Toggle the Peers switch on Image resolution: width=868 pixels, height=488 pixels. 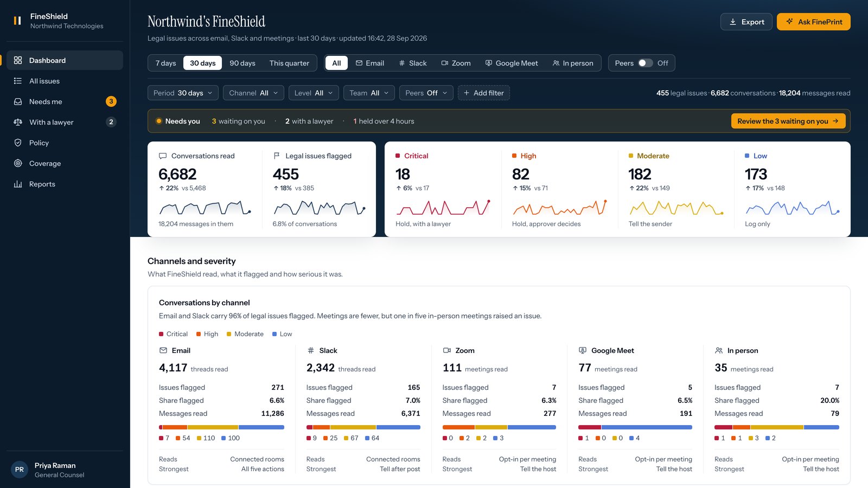tap(645, 63)
